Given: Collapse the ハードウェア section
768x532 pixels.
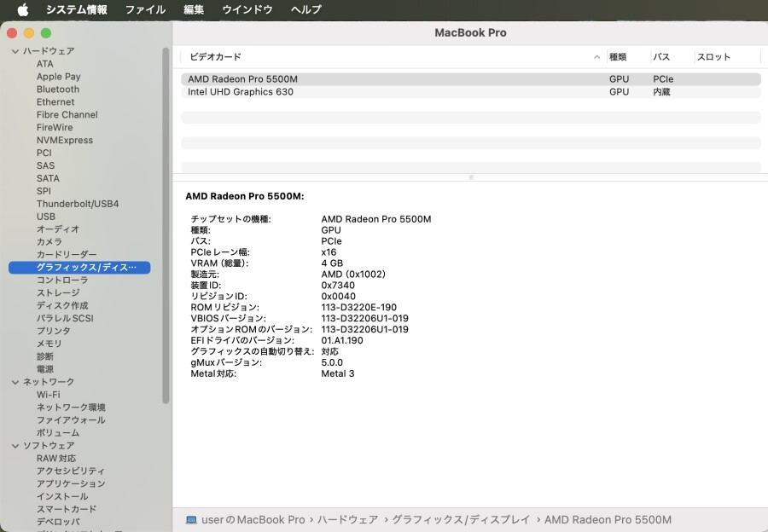Looking at the screenshot, I should click(x=15, y=51).
